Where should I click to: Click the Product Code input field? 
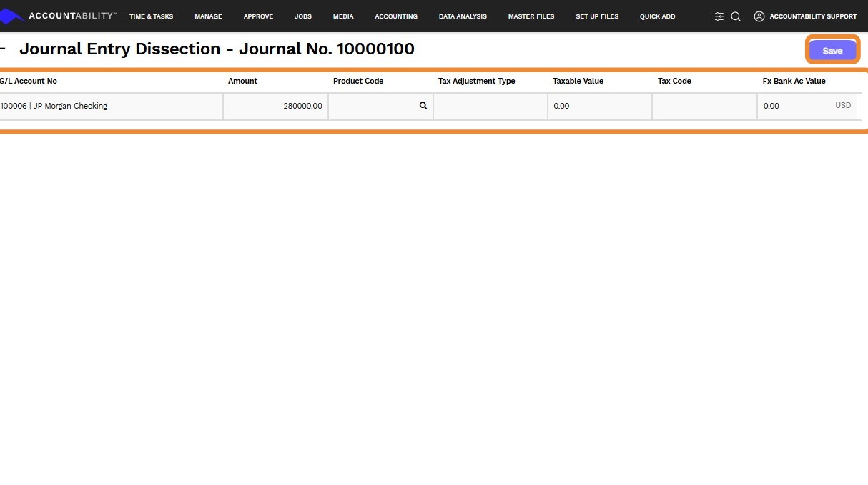(x=380, y=107)
